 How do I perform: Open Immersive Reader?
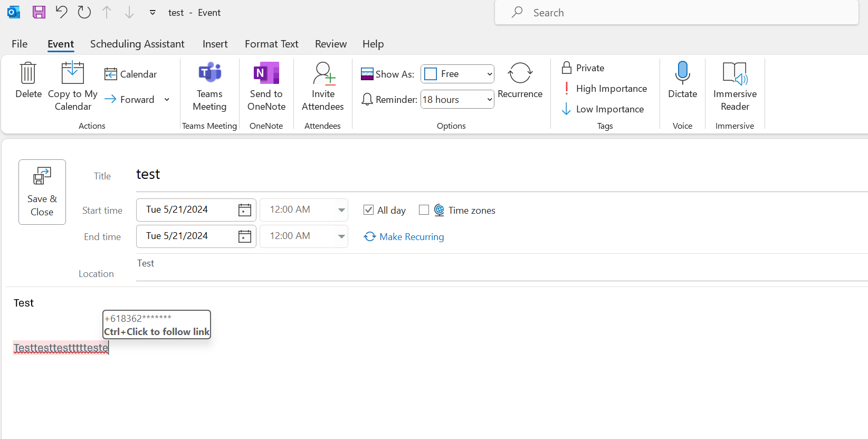tap(735, 87)
